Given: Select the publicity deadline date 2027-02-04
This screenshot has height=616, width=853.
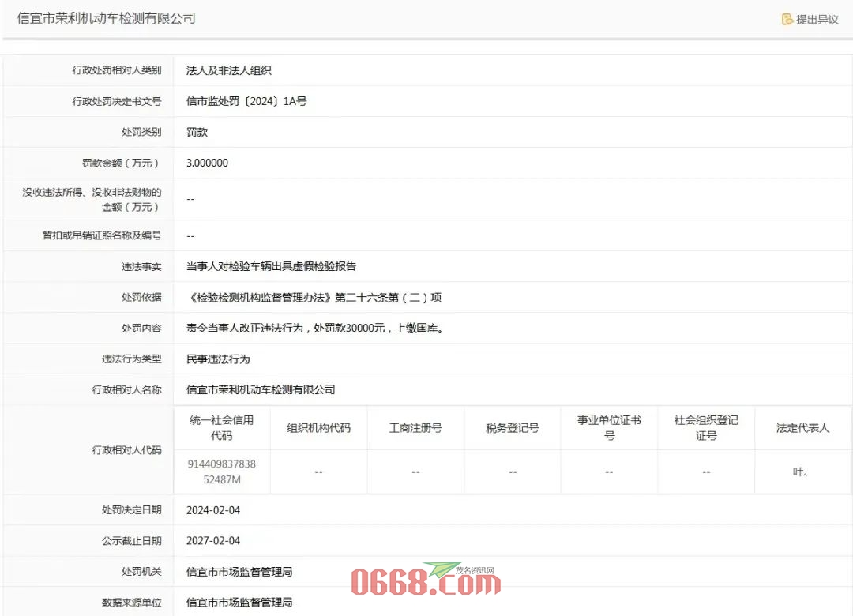Looking at the screenshot, I should point(213,541).
